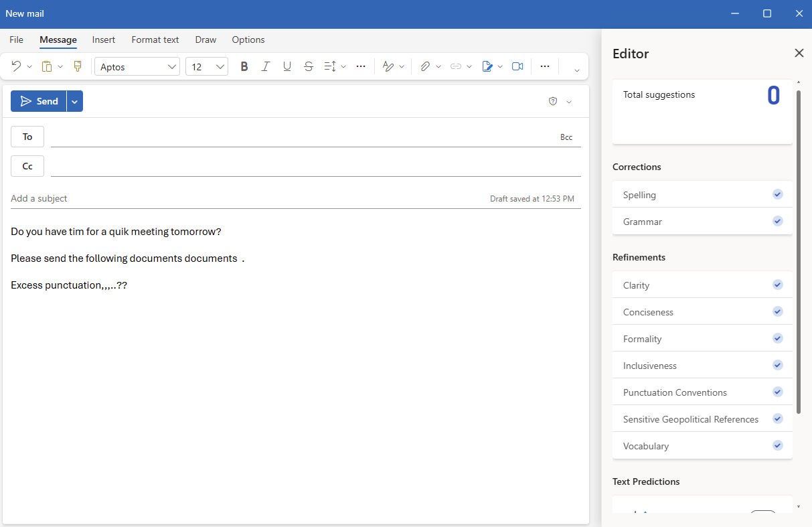This screenshot has height=527, width=812.
Task: Expand the line spacing dropdown arrow
Action: [x=343, y=67]
